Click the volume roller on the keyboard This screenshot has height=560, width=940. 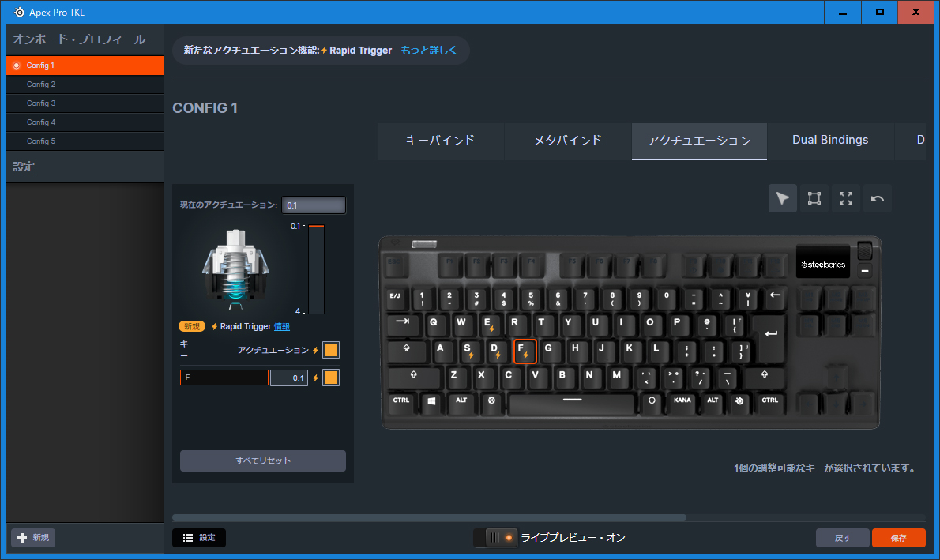tap(865, 250)
